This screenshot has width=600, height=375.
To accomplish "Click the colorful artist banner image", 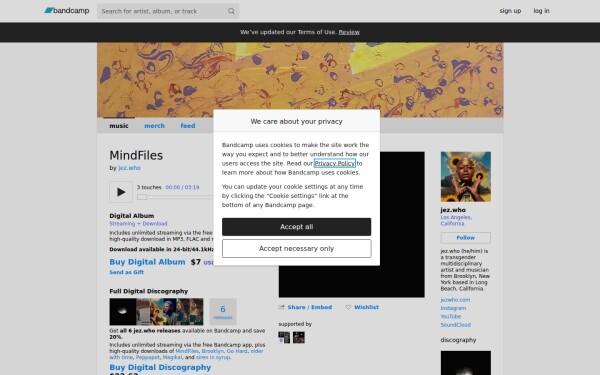I will 300,80.
